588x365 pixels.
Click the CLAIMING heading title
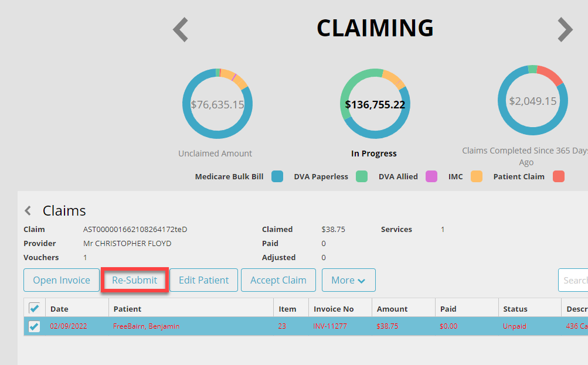(375, 28)
